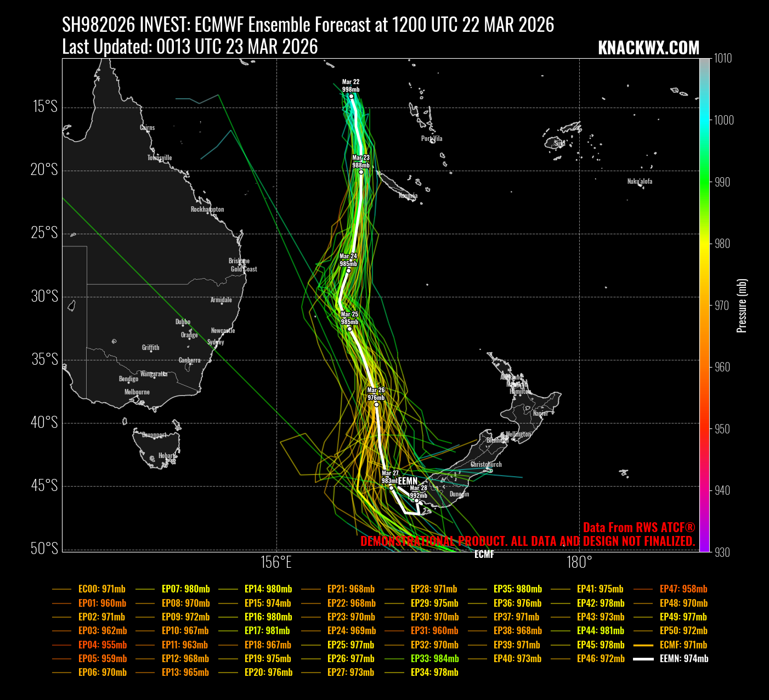
Task: Click the Mar 24 985mb track marker
Action: point(348,270)
